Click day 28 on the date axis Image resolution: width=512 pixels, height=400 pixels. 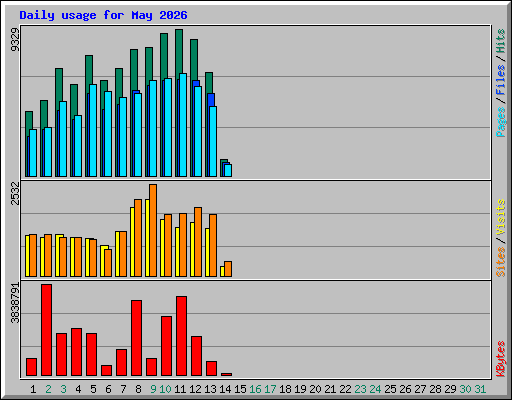[435, 389]
